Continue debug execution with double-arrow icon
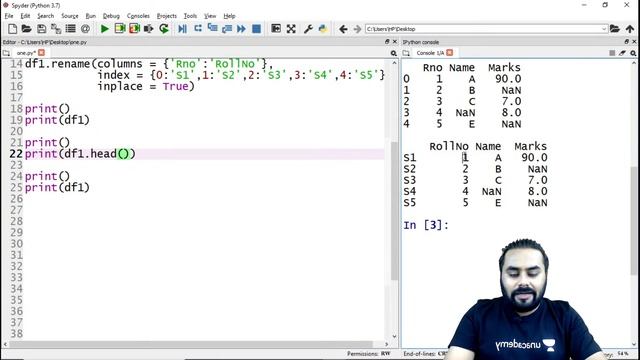The image size is (640, 360). coord(241,29)
